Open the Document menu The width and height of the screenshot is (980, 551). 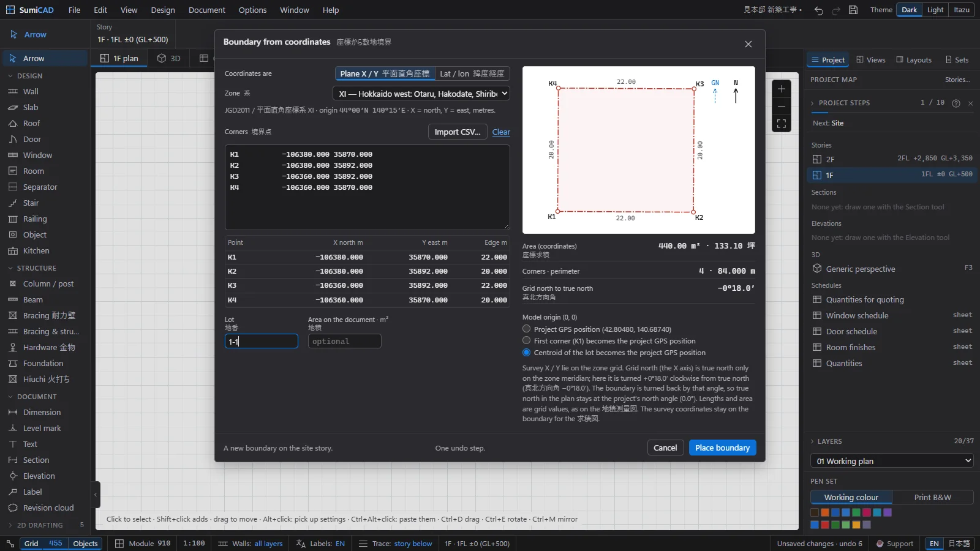pyautogui.click(x=206, y=10)
